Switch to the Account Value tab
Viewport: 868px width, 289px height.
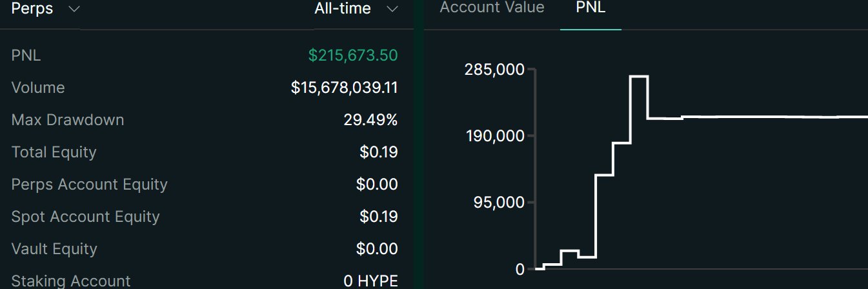click(492, 8)
